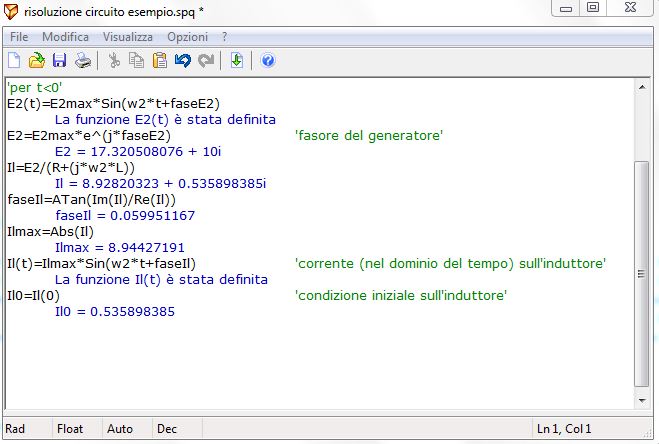Create a new document via toolbar icon
The image size is (659, 444).
pyautogui.click(x=15, y=60)
